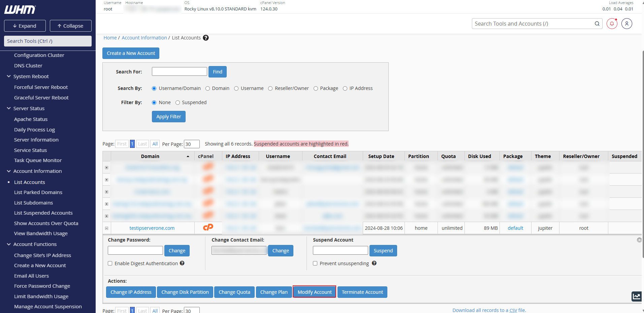Open Task Queue Monitor in sidebar
Viewport: 644px width, 313px height.
[x=38, y=160]
